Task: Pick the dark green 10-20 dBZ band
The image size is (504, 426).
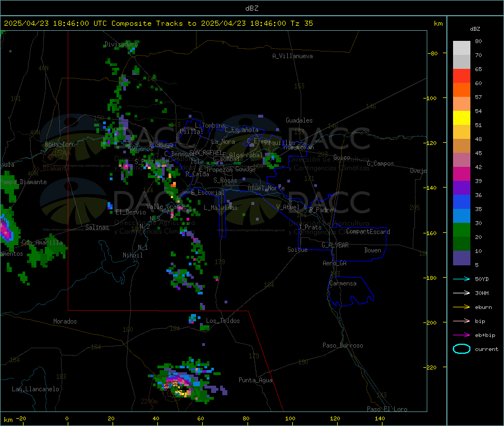Action: [x=461, y=244]
